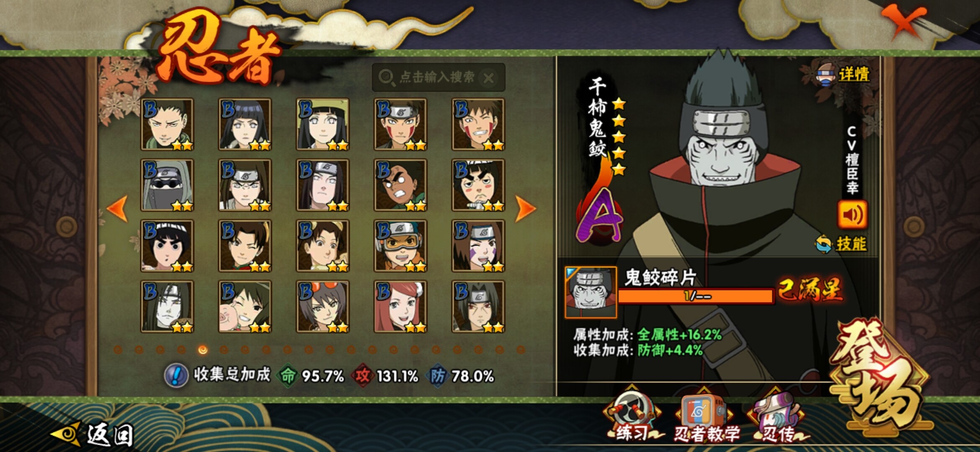The height and width of the screenshot is (452, 980).
Task: Select the sunglasses hooded ninja portrait
Action: 167,185
